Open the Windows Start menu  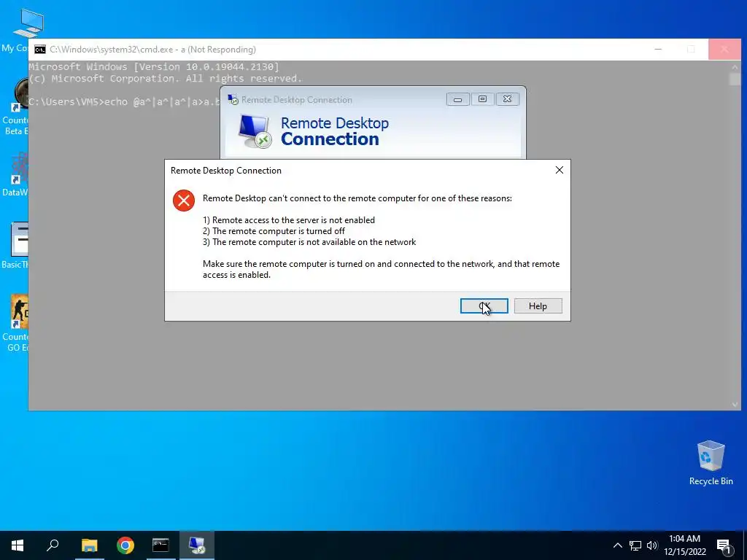[18, 545]
